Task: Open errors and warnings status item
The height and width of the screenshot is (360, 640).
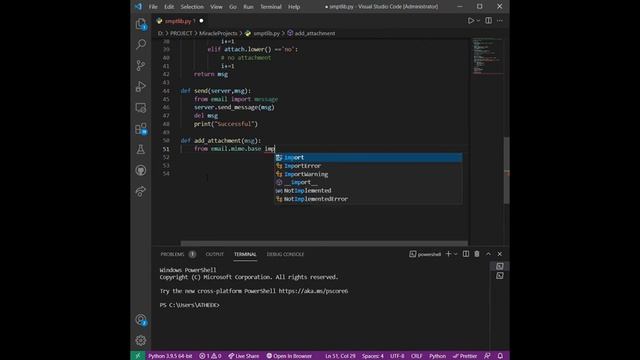Action: [x=210, y=356]
